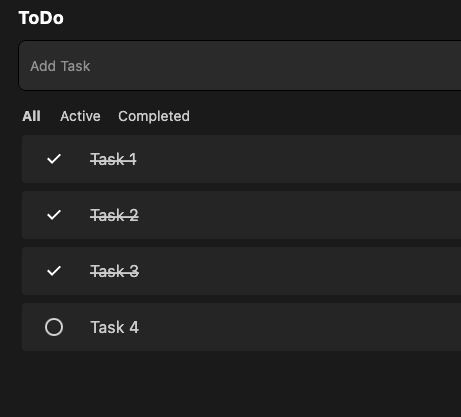Uncheck the Task 3 checkmark
Viewport: 461px width, 417px height.
pos(54,271)
